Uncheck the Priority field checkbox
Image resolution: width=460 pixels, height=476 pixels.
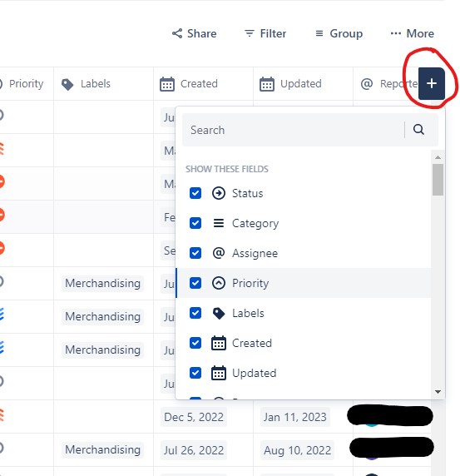pyautogui.click(x=195, y=283)
